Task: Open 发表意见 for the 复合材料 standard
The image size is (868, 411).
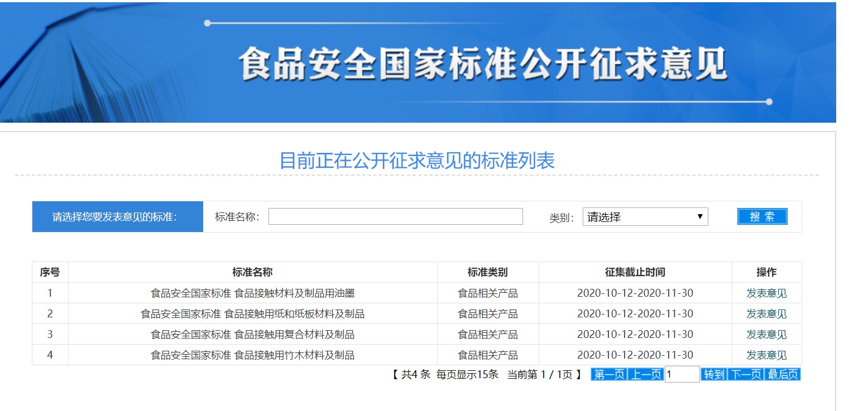Action: click(x=766, y=335)
